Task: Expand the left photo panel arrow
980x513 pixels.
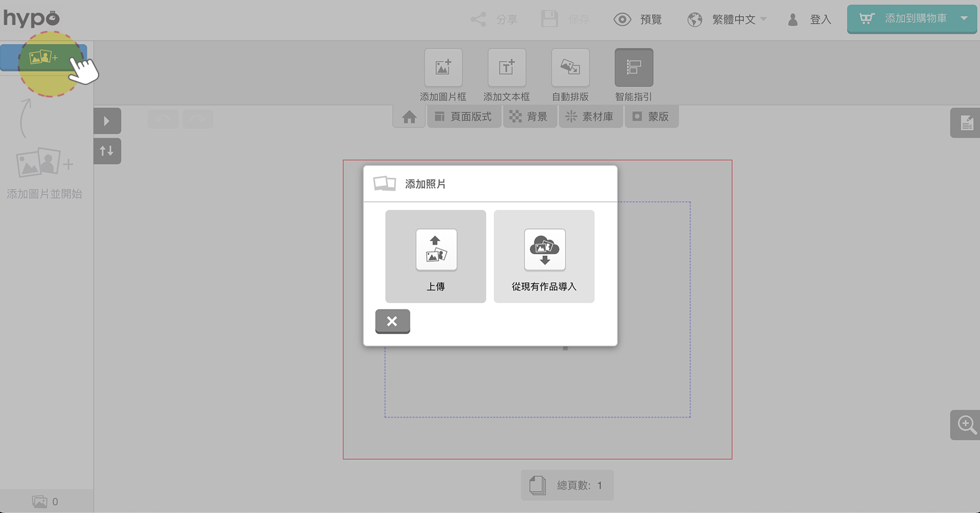Action: click(x=107, y=121)
